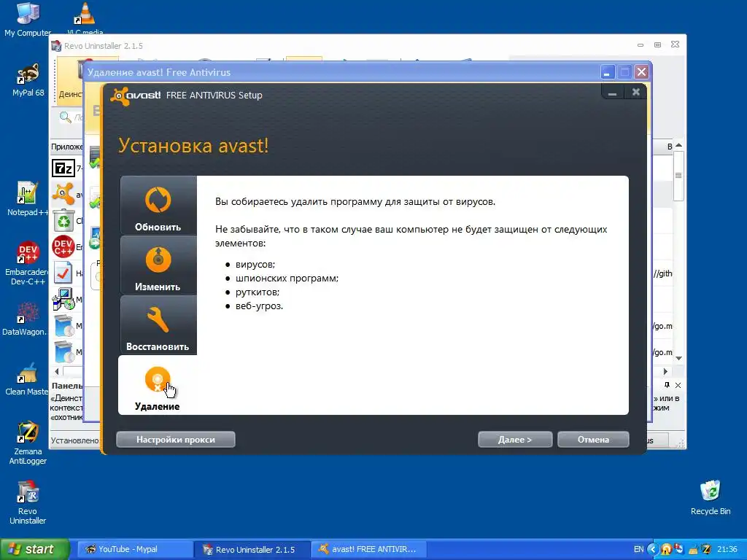Expand hidden tray icons arrow
The image size is (747, 560).
coord(652,550)
